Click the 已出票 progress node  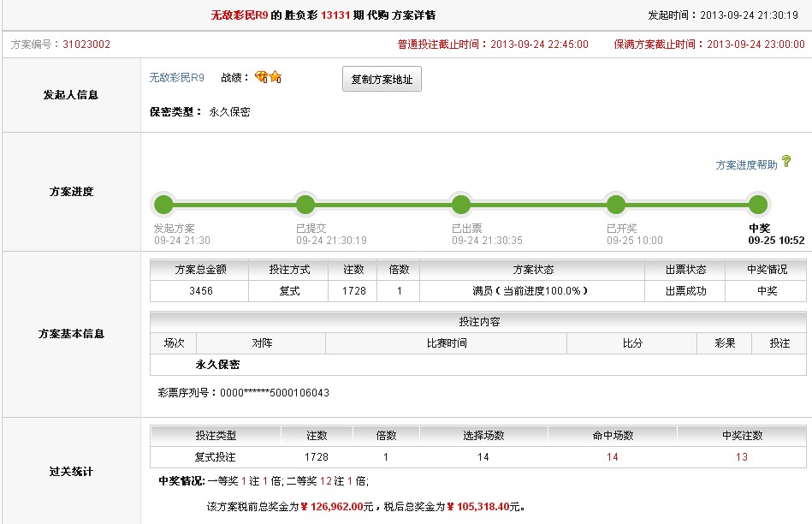click(x=461, y=205)
